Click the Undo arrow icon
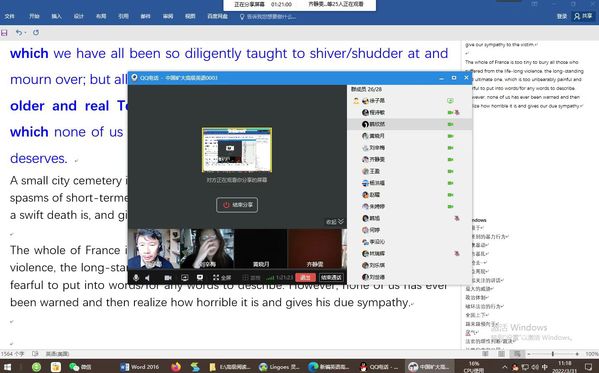 (18, 32)
